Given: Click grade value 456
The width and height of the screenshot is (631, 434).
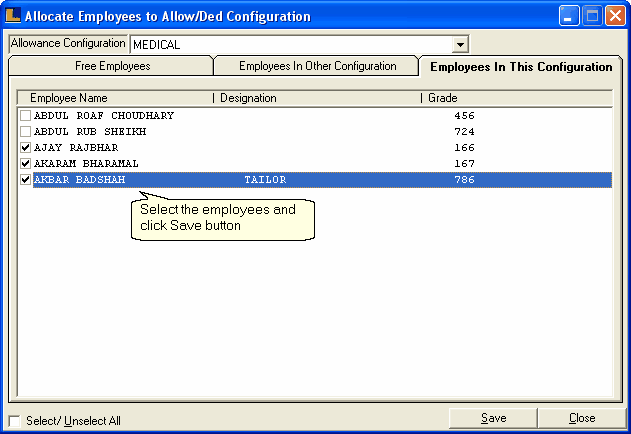Looking at the screenshot, I should [464, 116].
